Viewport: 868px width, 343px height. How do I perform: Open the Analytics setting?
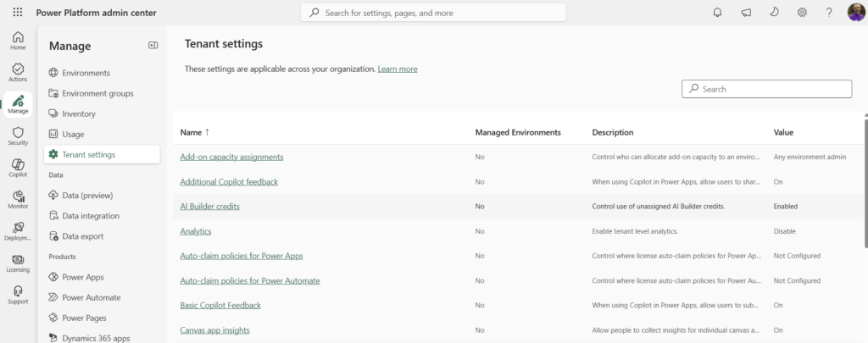196,231
